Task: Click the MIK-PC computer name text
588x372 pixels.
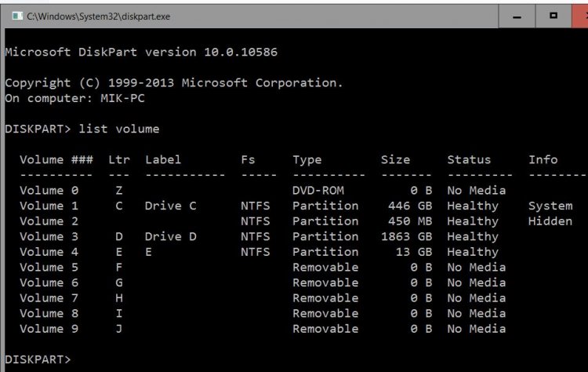Action: pyautogui.click(x=122, y=98)
